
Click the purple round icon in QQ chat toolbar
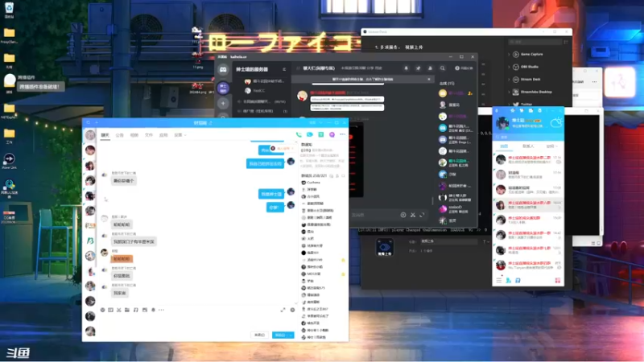pyautogui.click(x=332, y=134)
